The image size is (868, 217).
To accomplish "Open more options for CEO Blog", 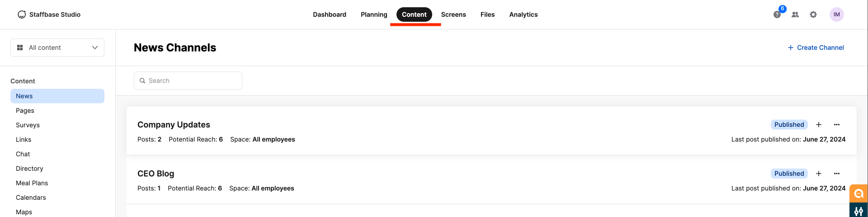I will click(837, 174).
